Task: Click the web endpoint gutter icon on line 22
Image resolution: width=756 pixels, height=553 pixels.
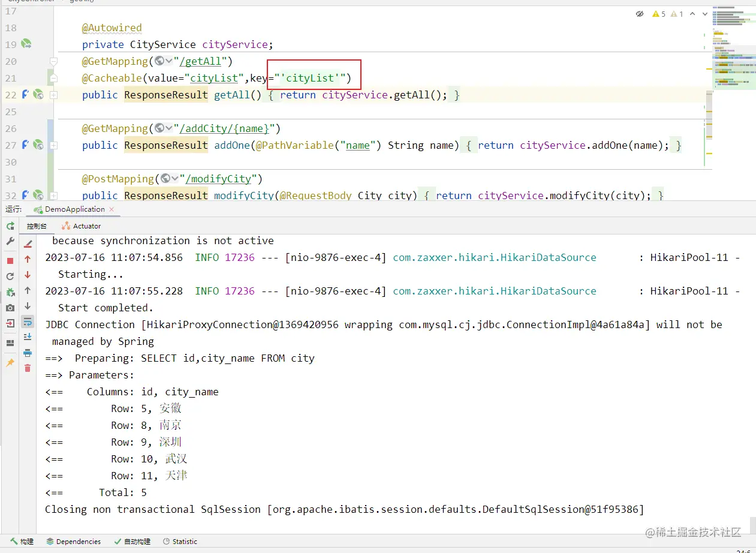Action: coord(38,94)
